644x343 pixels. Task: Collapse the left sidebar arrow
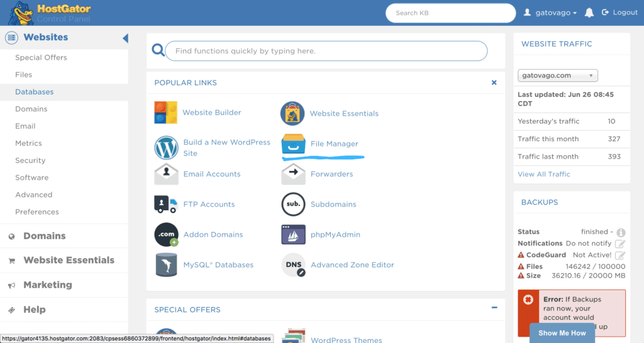(125, 38)
